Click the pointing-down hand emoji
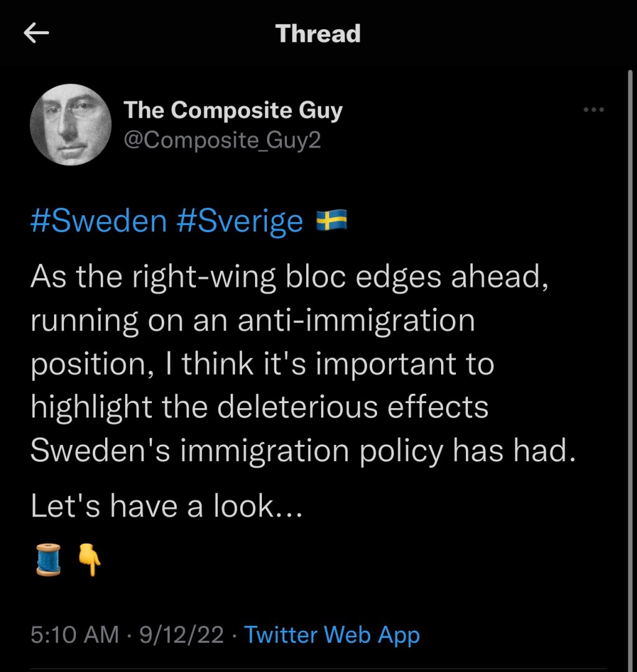Viewport: 637px width, 672px height. (88, 559)
